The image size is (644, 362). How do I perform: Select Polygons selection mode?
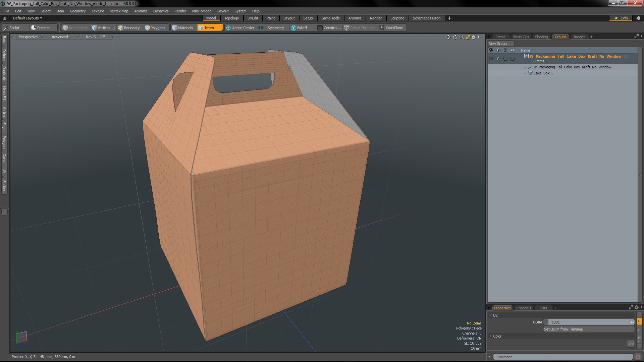tap(155, 28)
